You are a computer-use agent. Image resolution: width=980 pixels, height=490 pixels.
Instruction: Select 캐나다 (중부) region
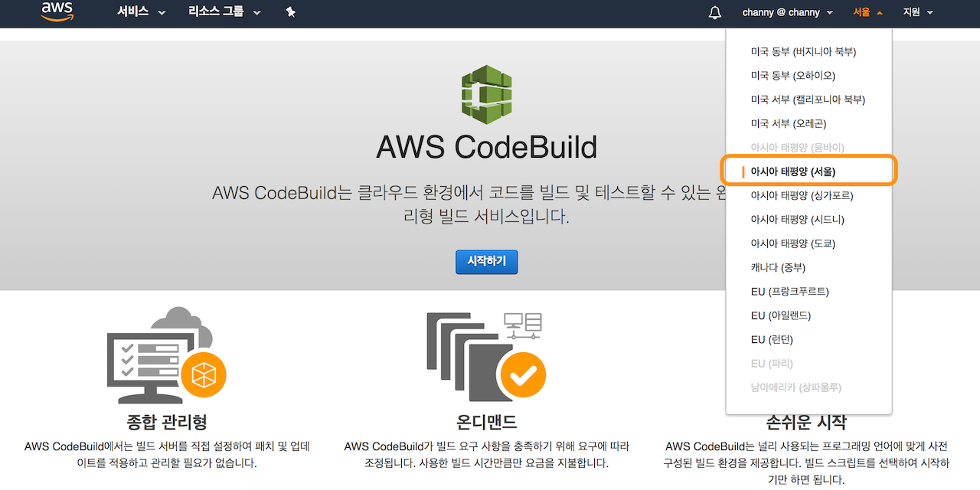pyautogui.click(x=778, y=267)
